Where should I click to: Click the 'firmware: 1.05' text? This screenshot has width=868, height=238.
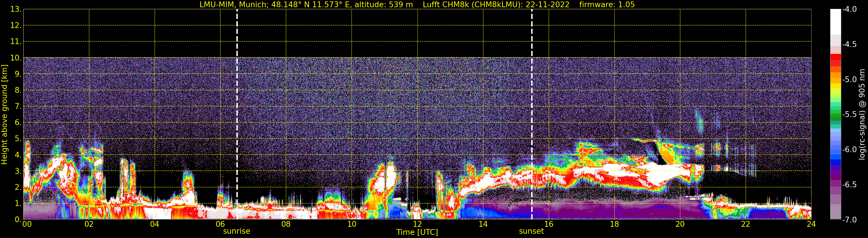click(607, 5)
